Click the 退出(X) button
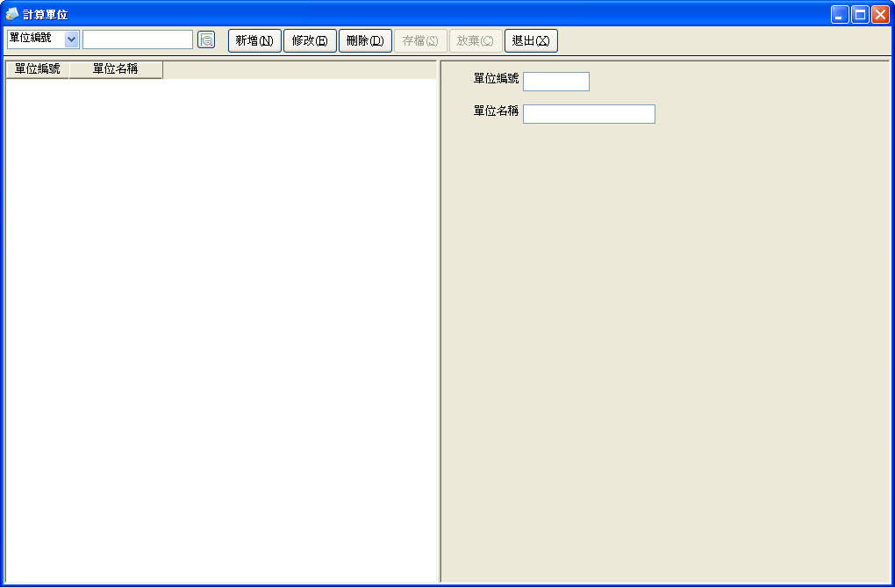 tap(531, 40)
